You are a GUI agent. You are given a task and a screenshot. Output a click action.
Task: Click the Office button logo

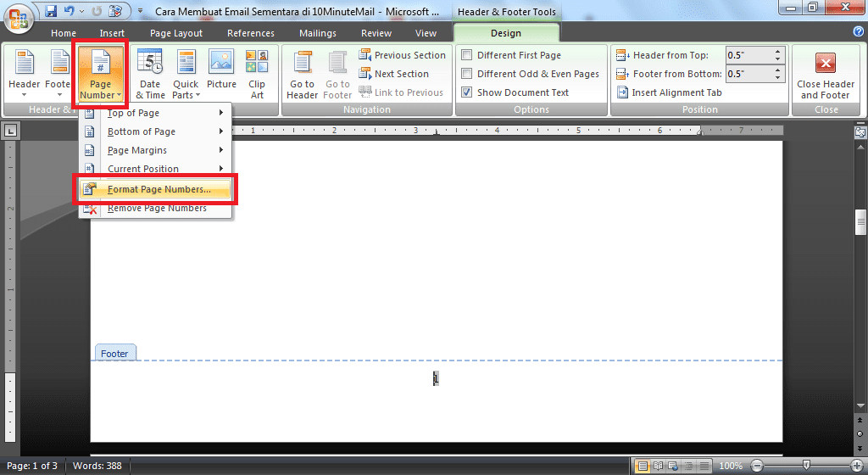pyautogui.click(x=19, y=19)
